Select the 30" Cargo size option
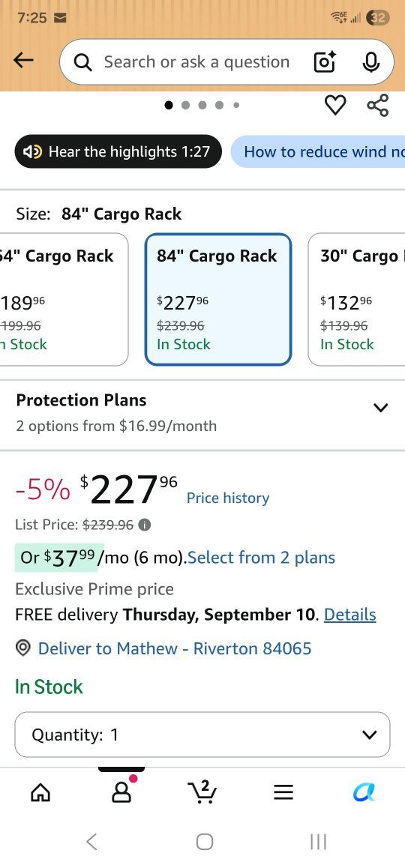This screenshot has width=405, height=868. (x=356, y=300)
